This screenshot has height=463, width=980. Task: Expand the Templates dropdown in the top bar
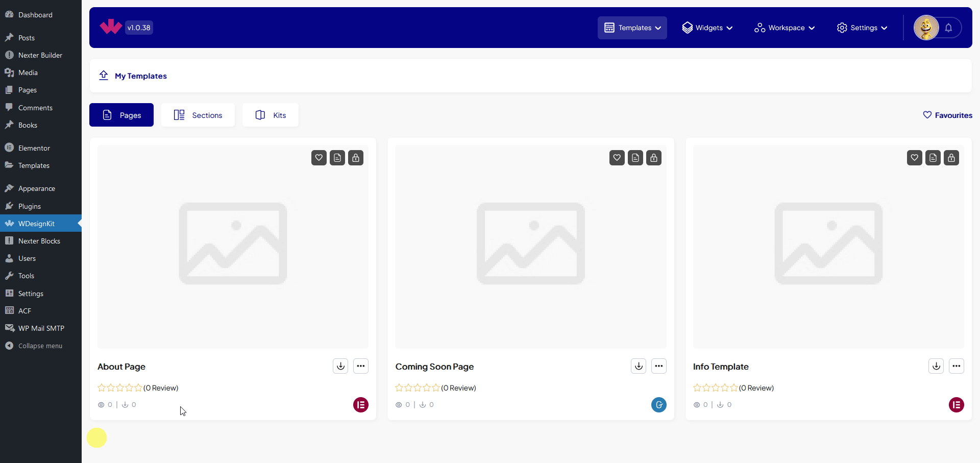[x=632, y=28]
